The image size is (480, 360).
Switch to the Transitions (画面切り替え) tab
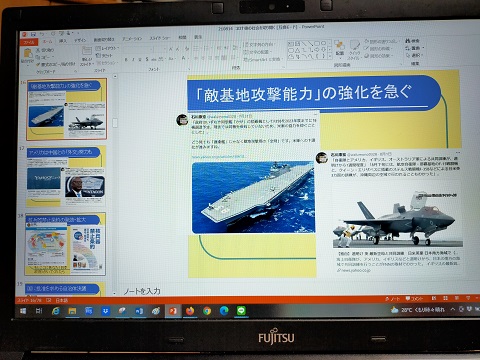104,39
